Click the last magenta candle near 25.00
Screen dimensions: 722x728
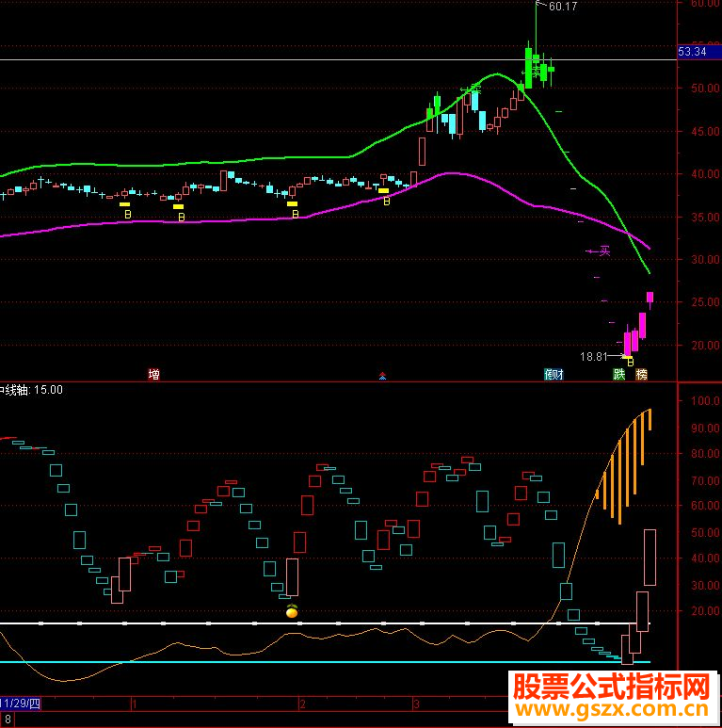(x=650, y=298)
